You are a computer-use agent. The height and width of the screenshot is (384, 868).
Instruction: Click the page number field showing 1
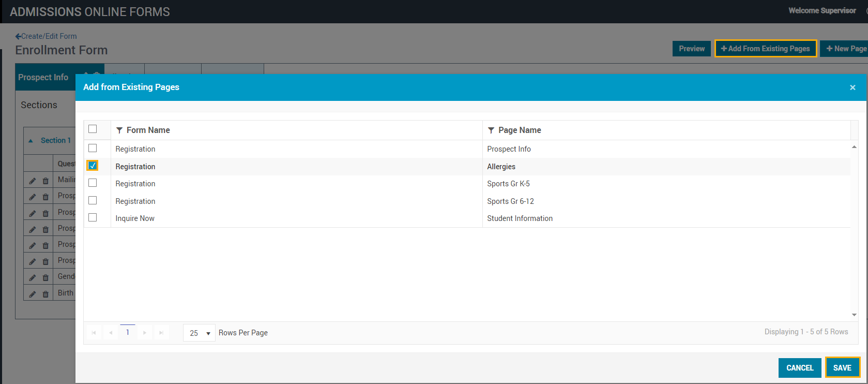tap(128, 332)
